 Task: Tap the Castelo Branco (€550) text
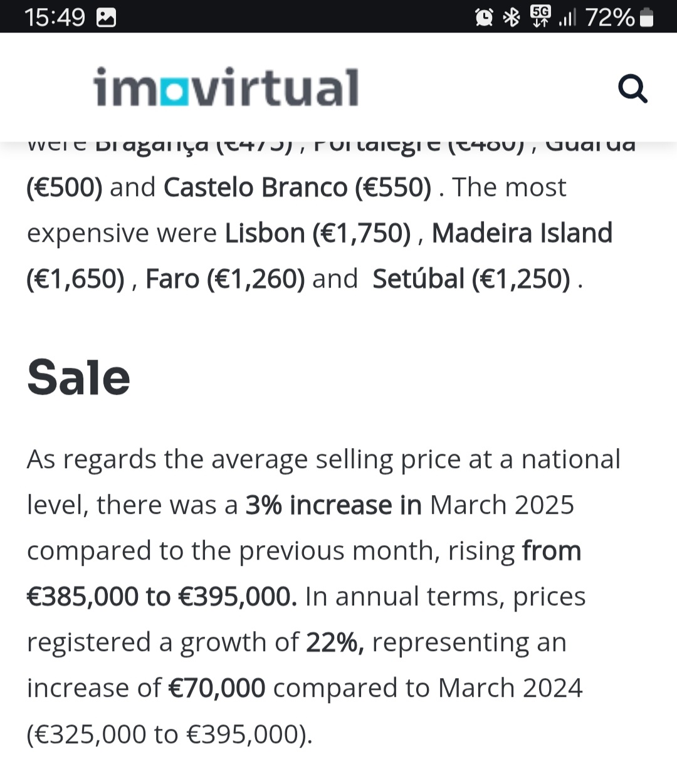(x=298, y=187)
